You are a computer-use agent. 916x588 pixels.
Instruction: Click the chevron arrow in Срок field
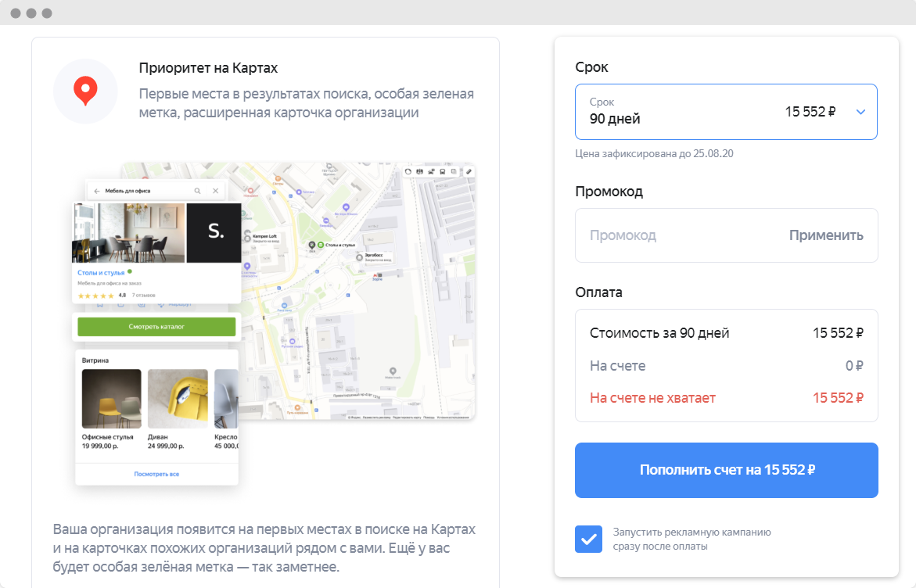coord(860,112)
